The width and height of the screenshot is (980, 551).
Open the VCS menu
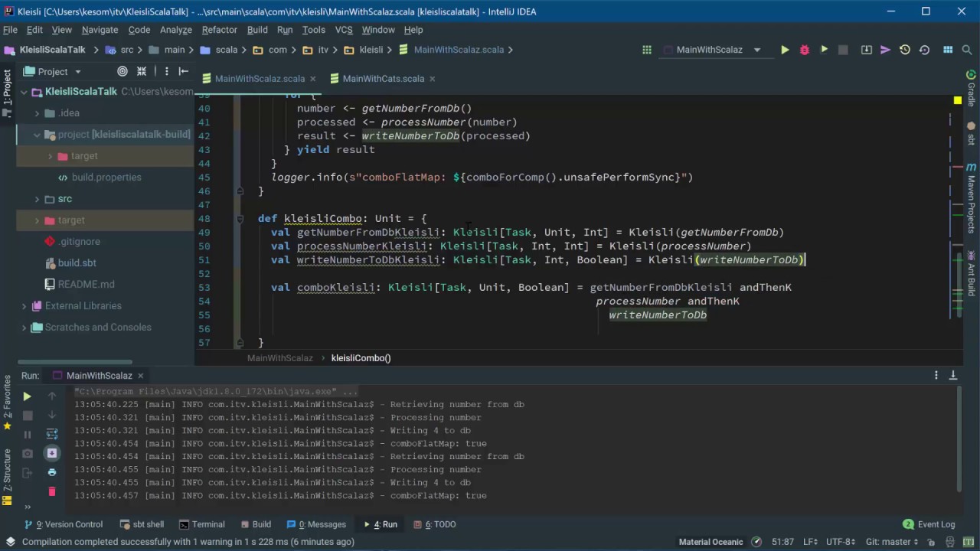pos(344,30)
